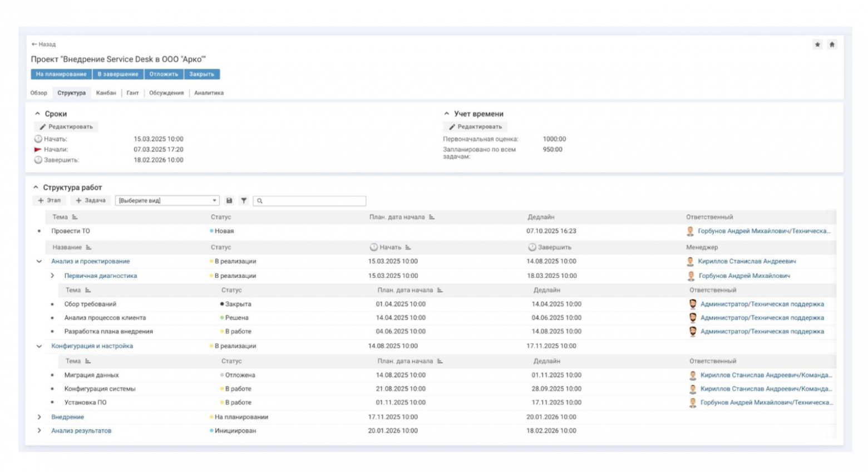Click the Отложить button

point(164,74)
